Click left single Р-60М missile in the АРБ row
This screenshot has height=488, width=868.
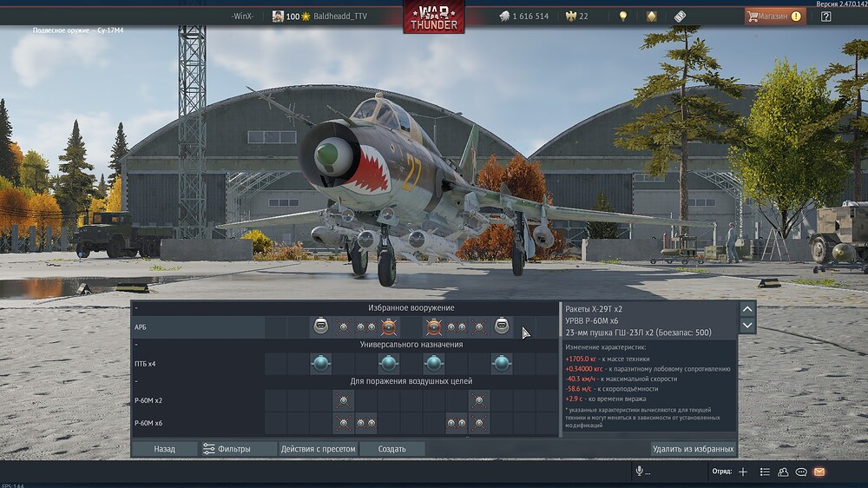click(343, 326)
